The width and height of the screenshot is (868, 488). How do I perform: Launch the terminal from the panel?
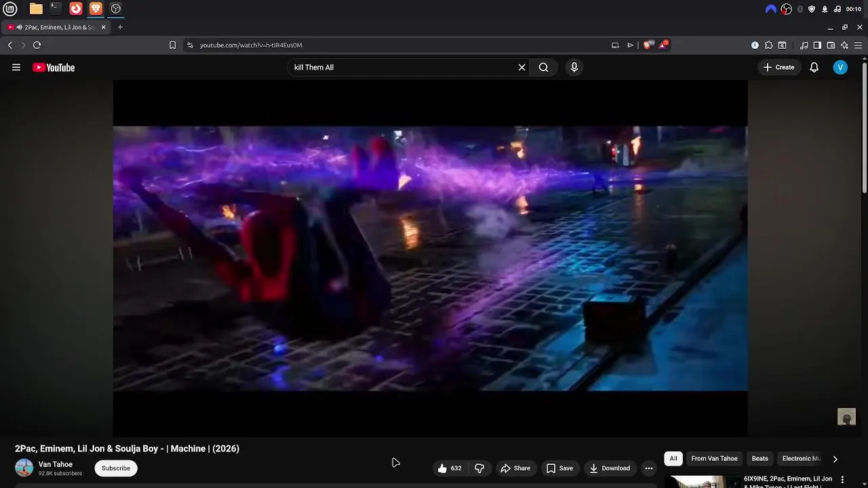(56, 9)
